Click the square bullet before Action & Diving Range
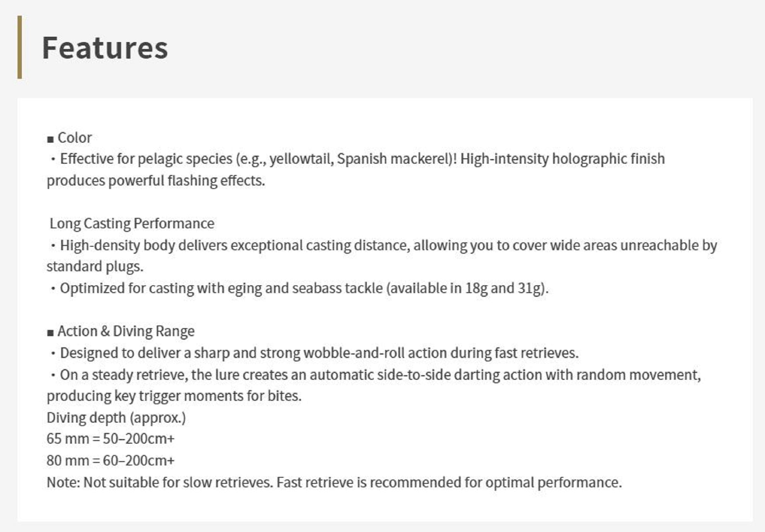 tap(50, 333)
